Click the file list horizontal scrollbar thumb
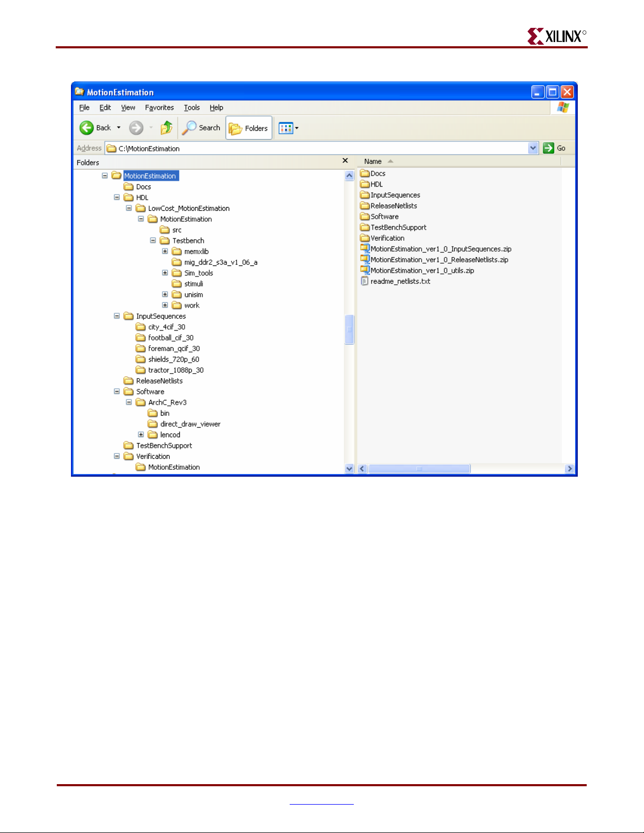 tap(419, 469)
